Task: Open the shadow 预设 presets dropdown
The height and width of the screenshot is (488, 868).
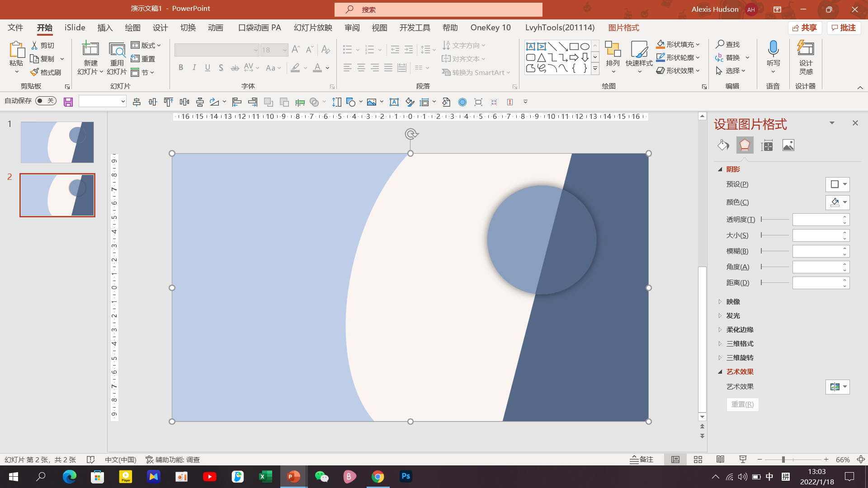Action: (838, 184)
